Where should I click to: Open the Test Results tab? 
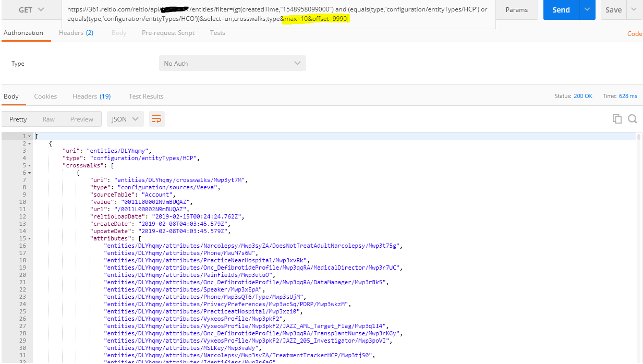pyautogui.click(x=146, y=96)
